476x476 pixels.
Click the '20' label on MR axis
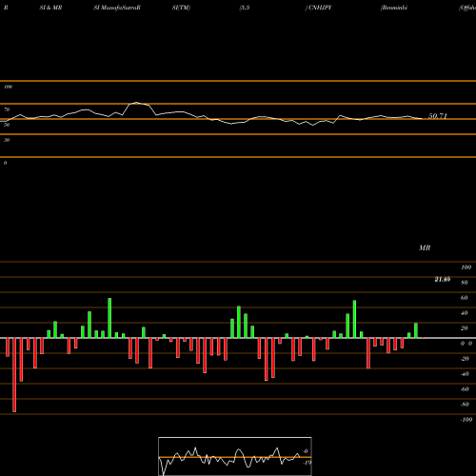click(465, 328)
